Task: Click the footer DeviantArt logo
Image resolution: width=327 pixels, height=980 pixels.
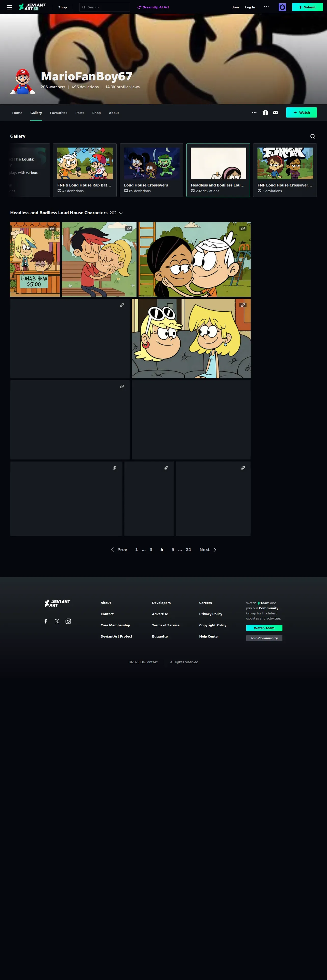Action: point(58,603)
